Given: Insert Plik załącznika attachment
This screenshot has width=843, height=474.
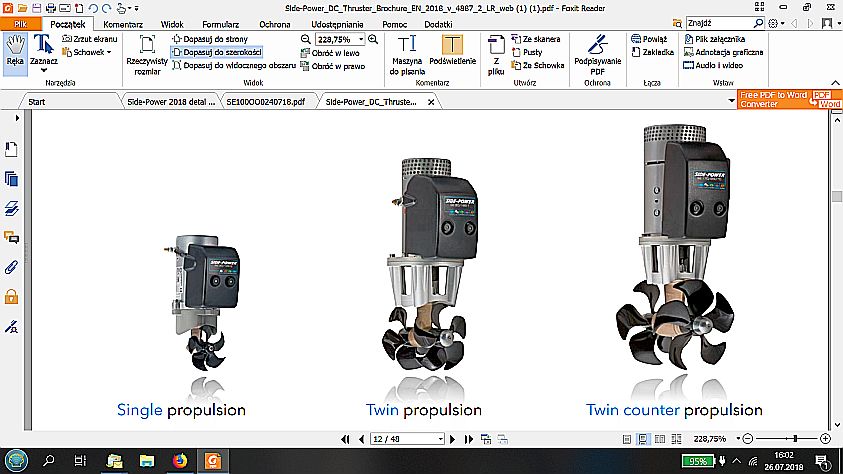Looking at the screenshot, I should [x=715, y=39].
